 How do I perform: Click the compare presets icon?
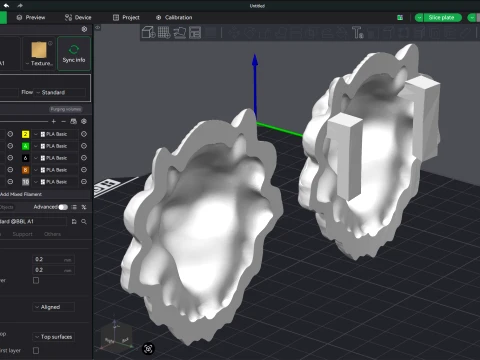click(84, 207)
